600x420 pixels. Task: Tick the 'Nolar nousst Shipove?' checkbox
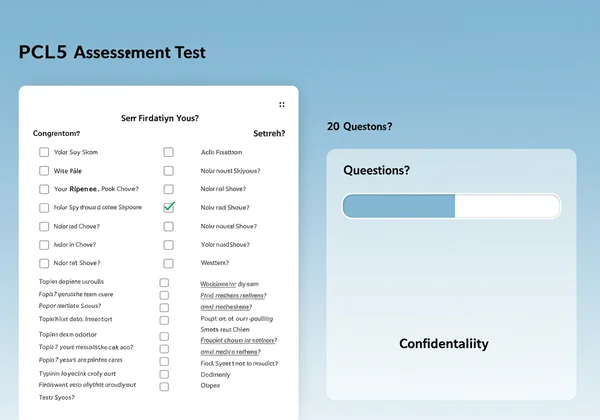pos(168,171)
